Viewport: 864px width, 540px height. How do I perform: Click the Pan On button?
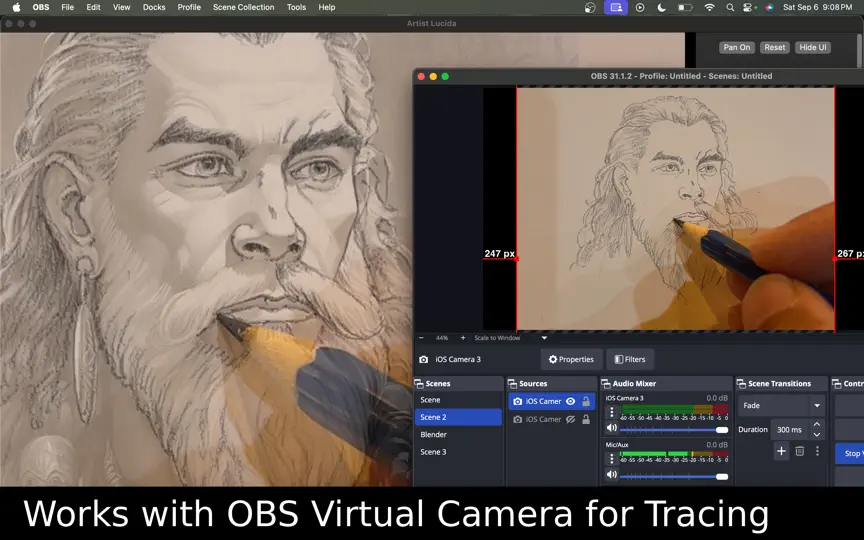[737, 47]
